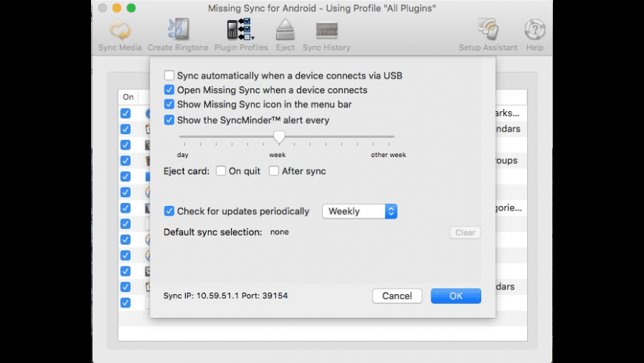Check the Eject card On quit option
Screen dimensions: 644x363
221,170
